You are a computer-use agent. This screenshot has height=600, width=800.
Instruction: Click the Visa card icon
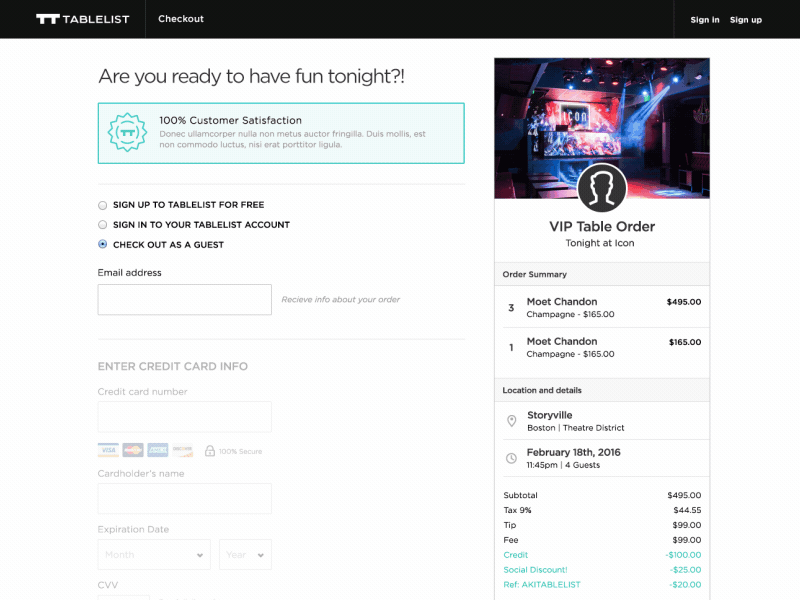108,450
